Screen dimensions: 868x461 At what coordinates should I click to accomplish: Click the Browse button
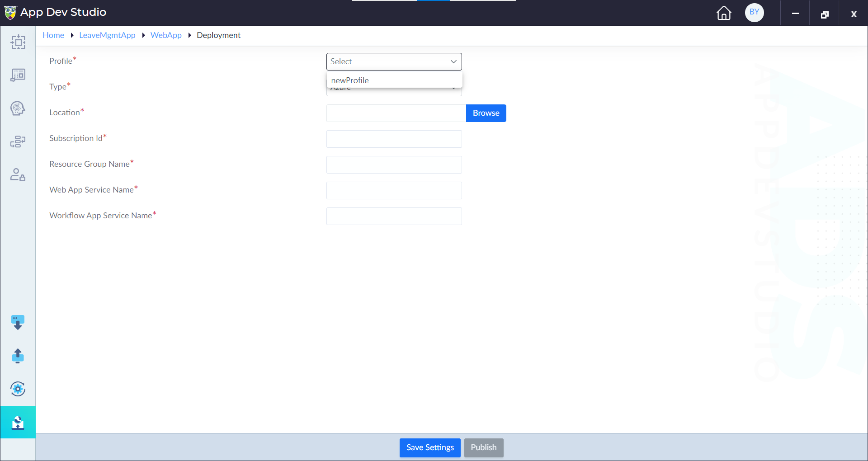click(486, 113)
